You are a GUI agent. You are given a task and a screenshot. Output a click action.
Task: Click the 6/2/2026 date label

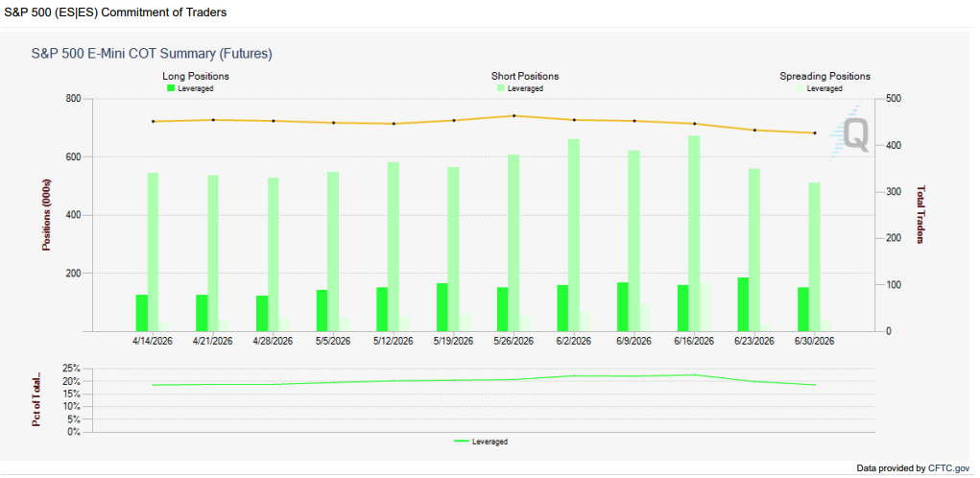pos(574,341)
